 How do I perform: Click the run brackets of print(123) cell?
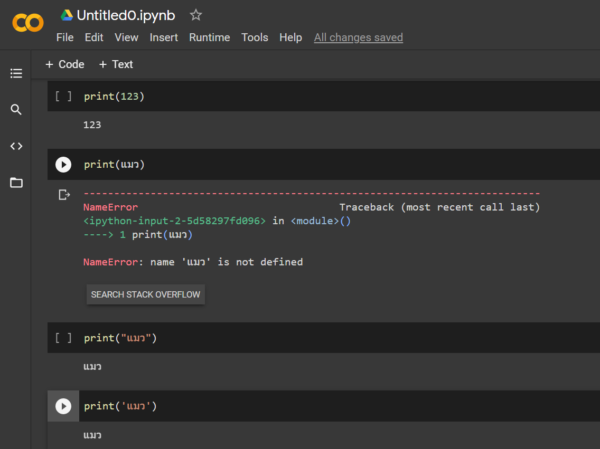(63, 96)
